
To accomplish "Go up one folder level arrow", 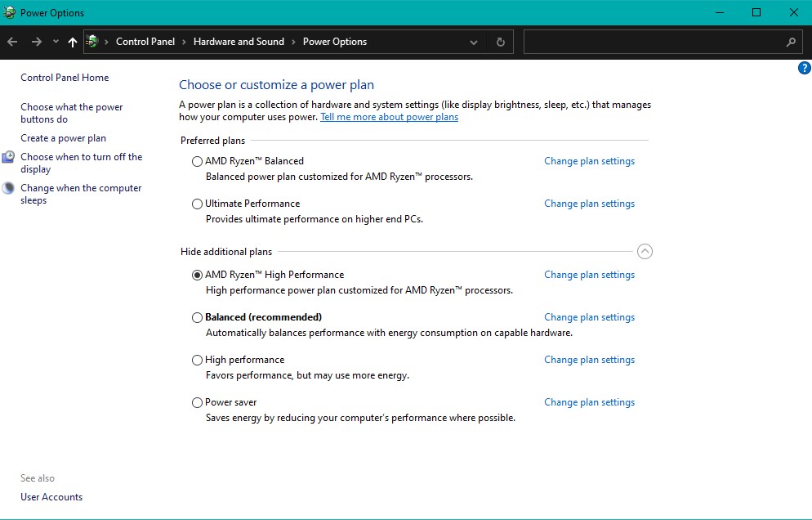I will click(73, 42).
